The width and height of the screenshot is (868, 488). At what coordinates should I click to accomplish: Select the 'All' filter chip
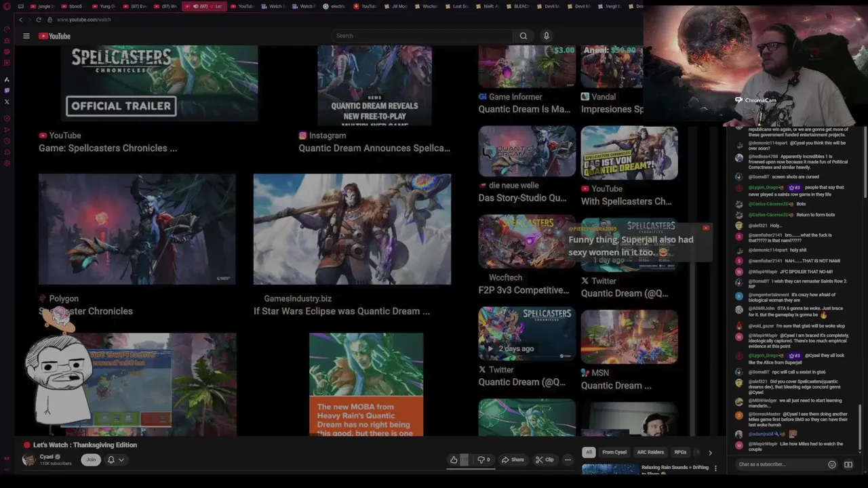click(x=589, y=452)
